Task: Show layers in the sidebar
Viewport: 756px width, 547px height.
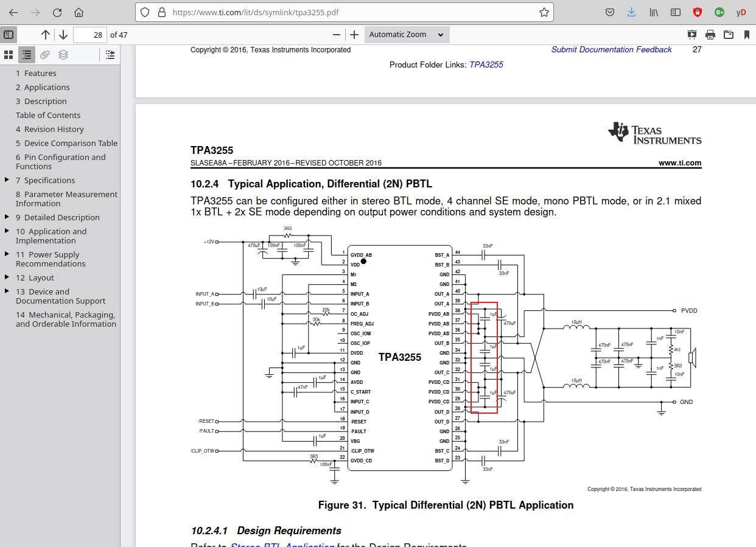Action: pyautogui.click(x=63, y=55)
